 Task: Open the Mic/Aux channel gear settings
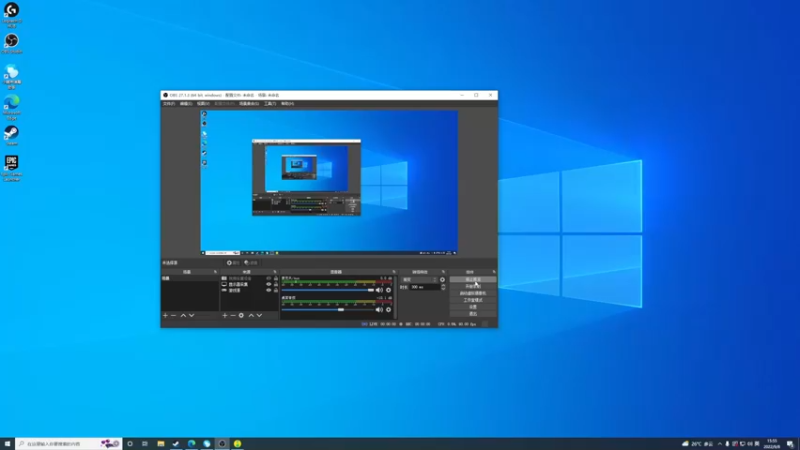click(388, 290)
